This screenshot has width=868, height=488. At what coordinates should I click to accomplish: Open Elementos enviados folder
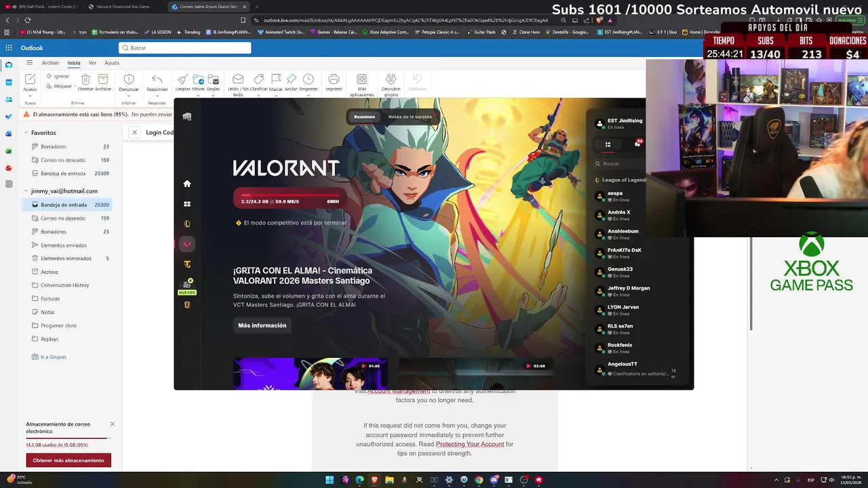tap(64, 245)
